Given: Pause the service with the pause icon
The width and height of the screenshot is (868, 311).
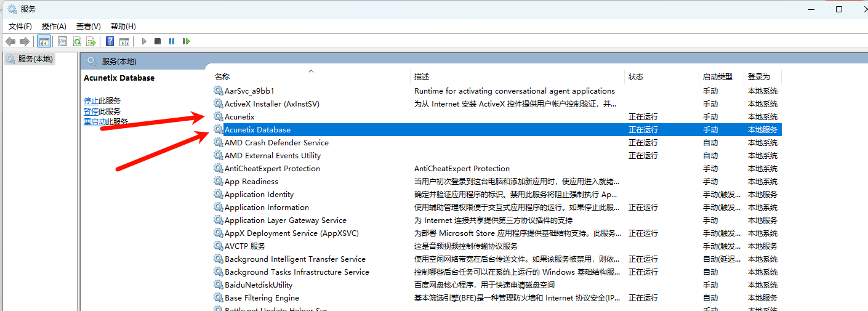Looking at the screenshot, I should coord(172,41).
